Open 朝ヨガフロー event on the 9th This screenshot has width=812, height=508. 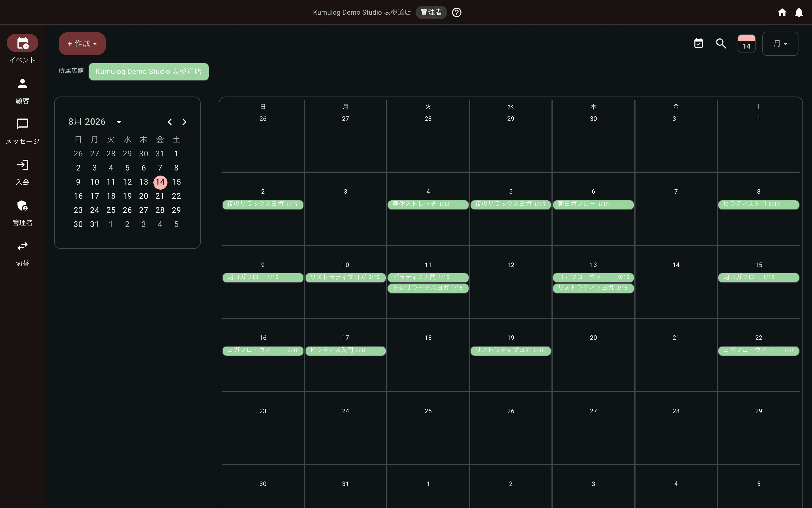(x=263, y=277)
